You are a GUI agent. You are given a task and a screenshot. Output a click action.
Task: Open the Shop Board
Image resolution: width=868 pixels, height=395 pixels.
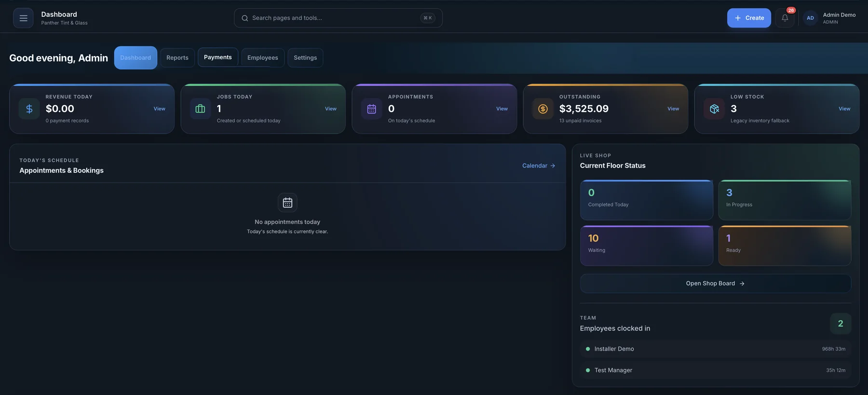(x=716, y=284)
